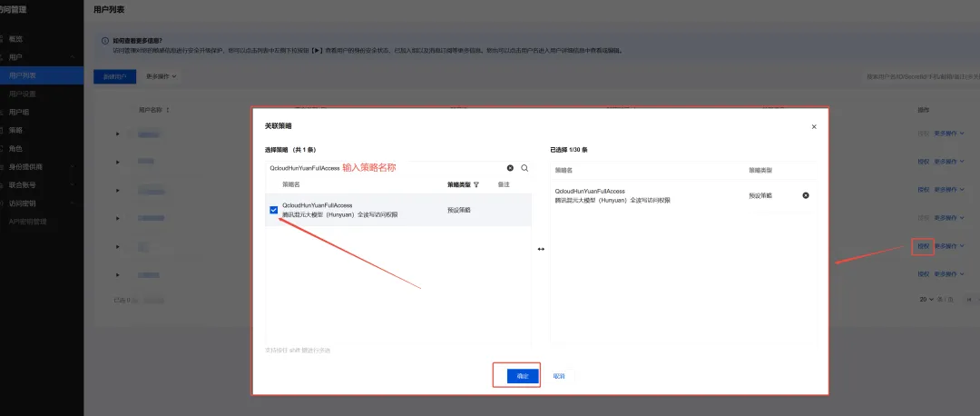Collapse the 用户 sidebar group chevron
The height and width of the screenshot is (416, 980).
pos(73,57)
